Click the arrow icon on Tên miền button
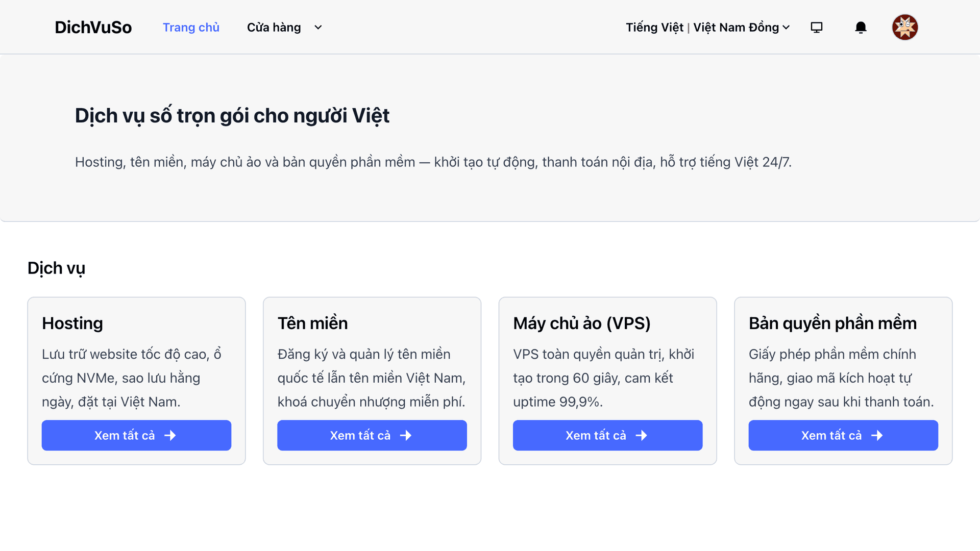The height and width of the screenshot is (551, 980). tap(406, 435)
